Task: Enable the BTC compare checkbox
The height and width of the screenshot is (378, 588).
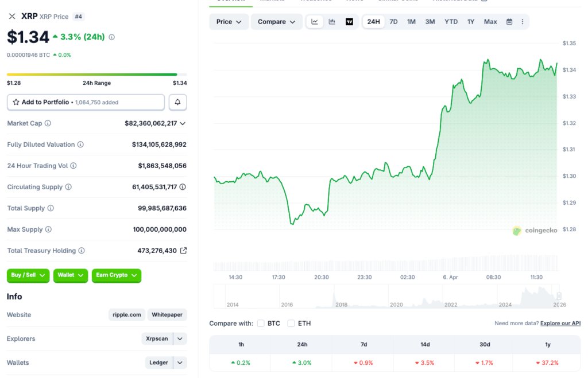Action: [261, 323]
